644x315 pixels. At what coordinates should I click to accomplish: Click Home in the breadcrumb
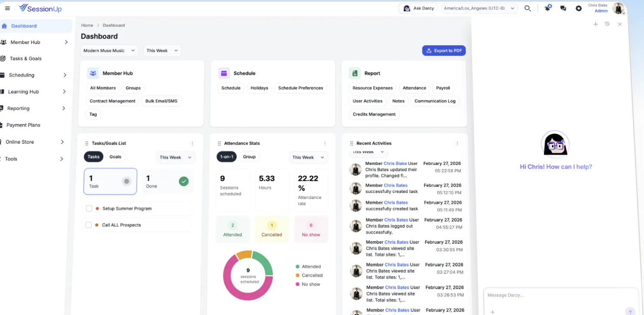point(87,25)
